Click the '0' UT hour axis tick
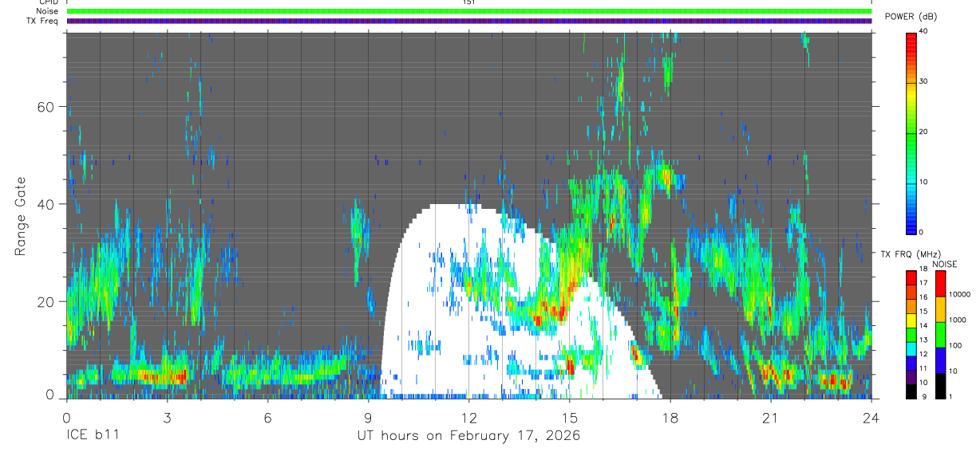980x452 pixels. [x=66, y=418]
